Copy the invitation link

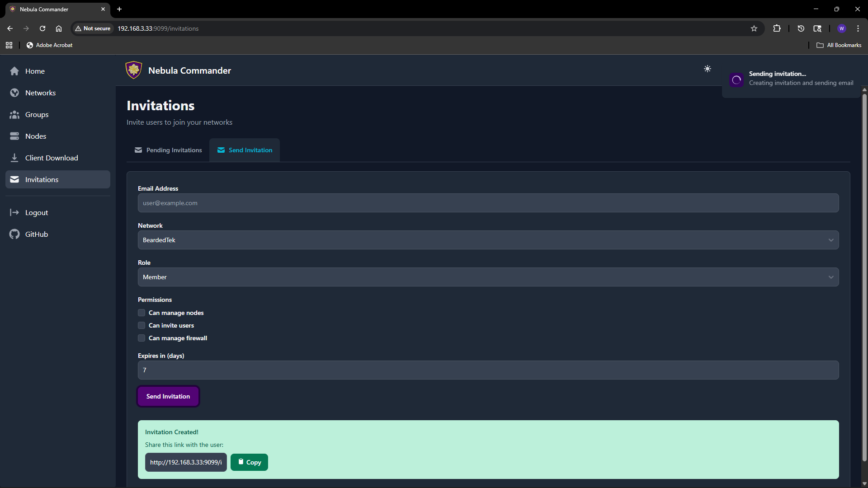click(x=249, y=462)
